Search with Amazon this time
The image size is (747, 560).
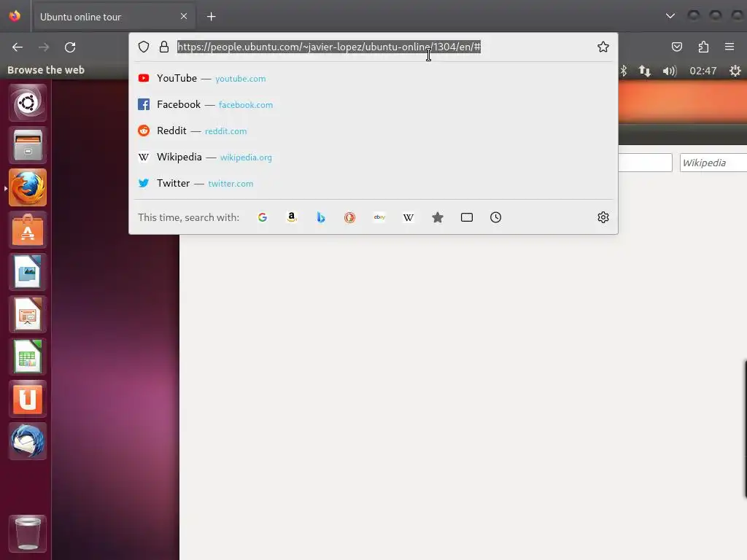point(292,217)
